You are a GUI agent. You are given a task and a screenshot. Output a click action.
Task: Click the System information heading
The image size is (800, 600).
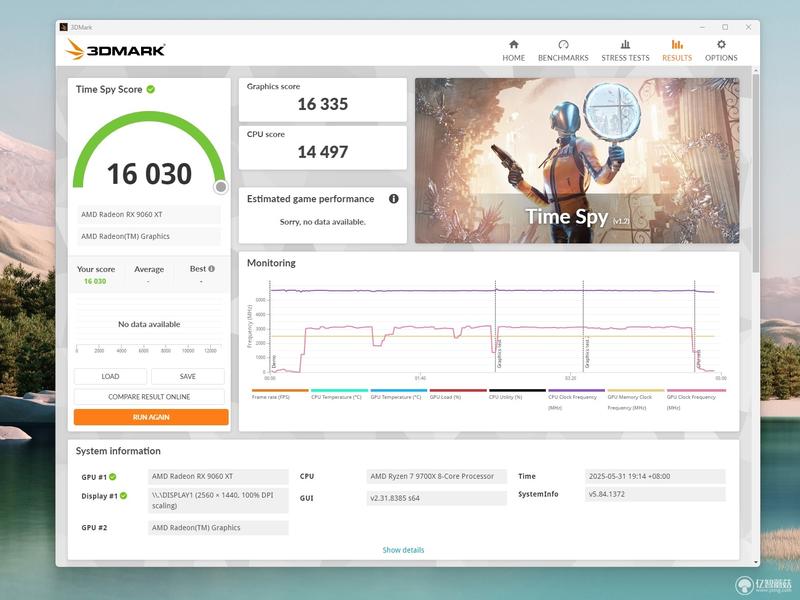[118, 451]
